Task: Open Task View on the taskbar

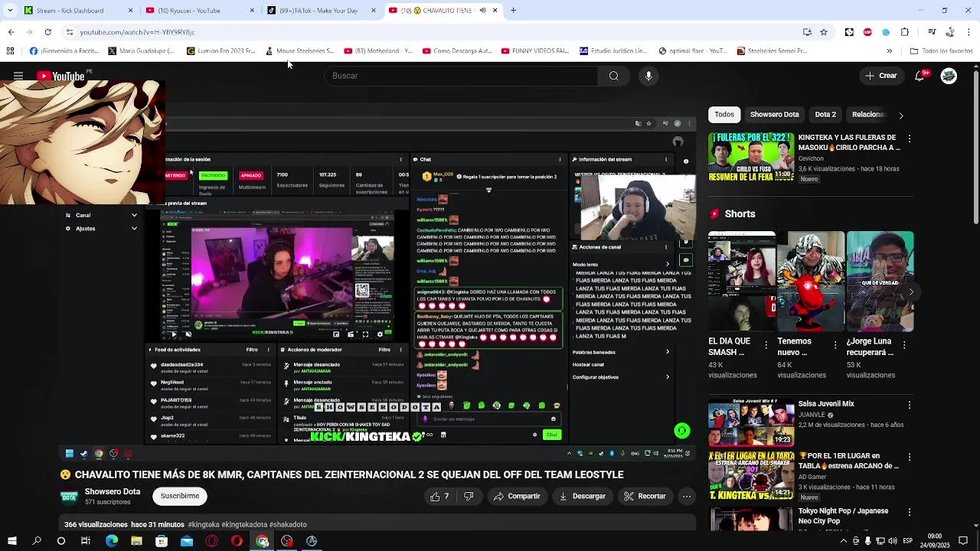Action: 86,541
